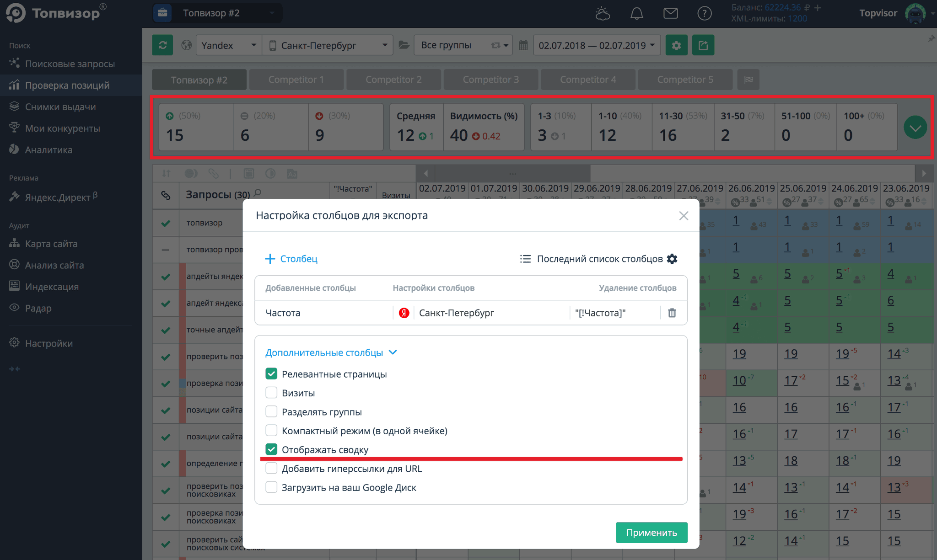Screen dimensions: 937x560
Task: Click the sort arrows icon in table toolbar
Action: tap(166, 174)
